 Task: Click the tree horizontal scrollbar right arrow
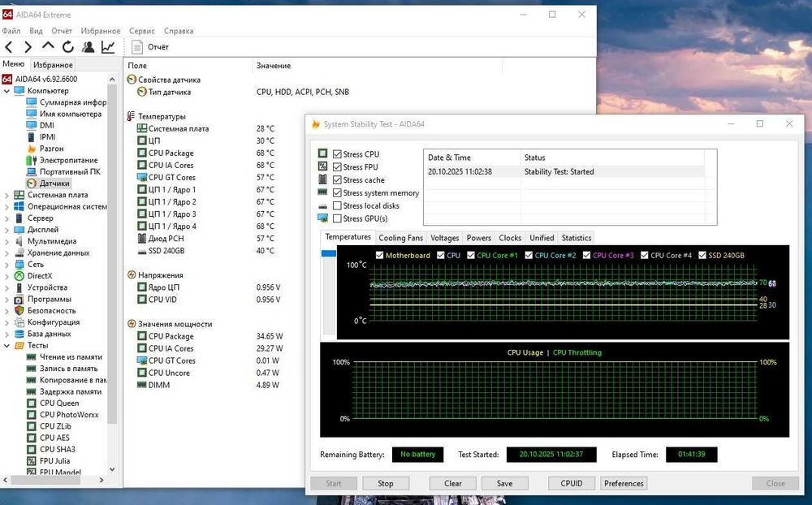101,481
